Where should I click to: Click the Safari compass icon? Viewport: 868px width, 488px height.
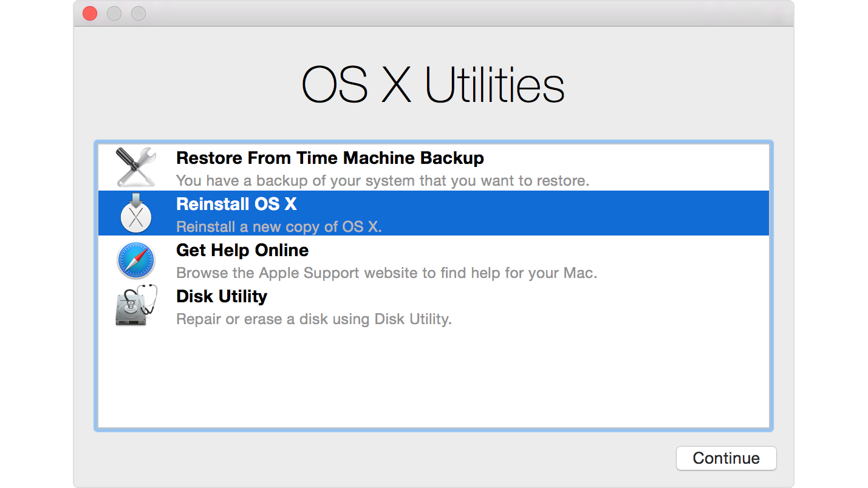[136, 260]
